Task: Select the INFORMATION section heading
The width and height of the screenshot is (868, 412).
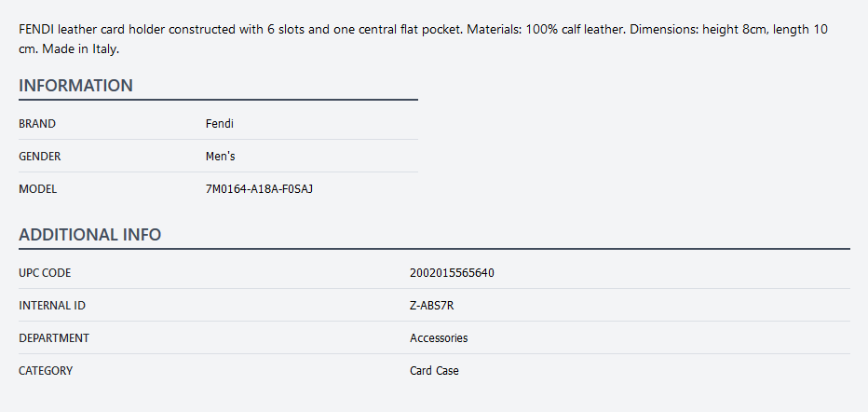Action: click(x=75, y=86)
